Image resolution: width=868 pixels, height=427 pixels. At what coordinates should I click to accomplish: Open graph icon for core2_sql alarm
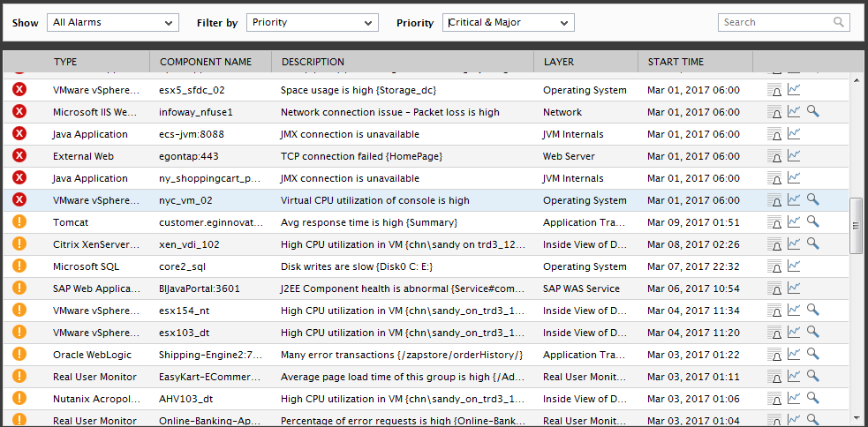(x=794, y=266)
